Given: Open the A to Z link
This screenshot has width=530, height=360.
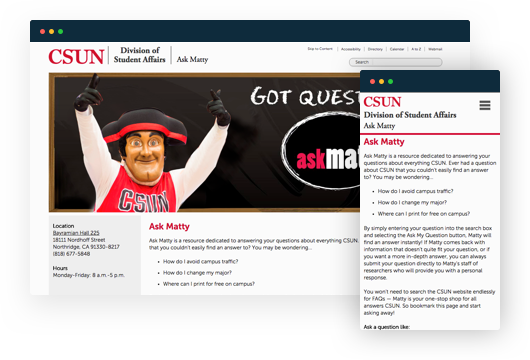Looking at the screenshot, I should [416, 49].
